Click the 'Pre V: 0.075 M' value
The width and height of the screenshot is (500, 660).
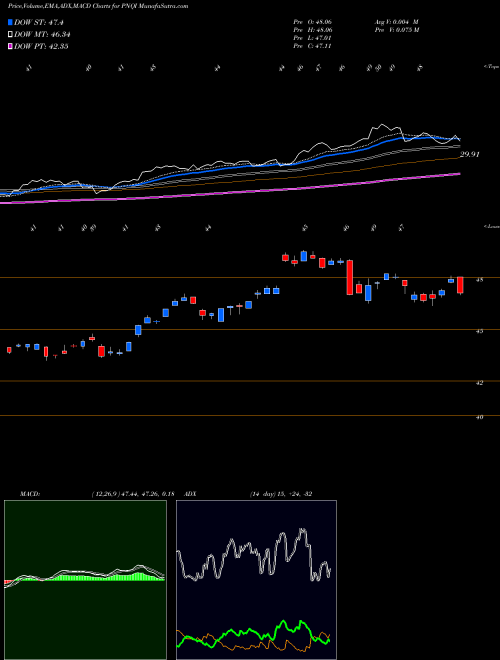[x=396, y=30]
